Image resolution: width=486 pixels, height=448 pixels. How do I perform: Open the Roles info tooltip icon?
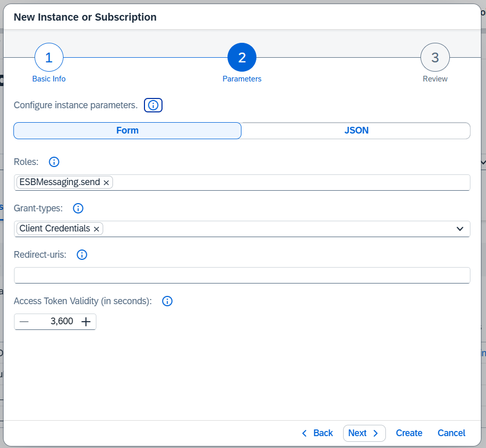54,162
